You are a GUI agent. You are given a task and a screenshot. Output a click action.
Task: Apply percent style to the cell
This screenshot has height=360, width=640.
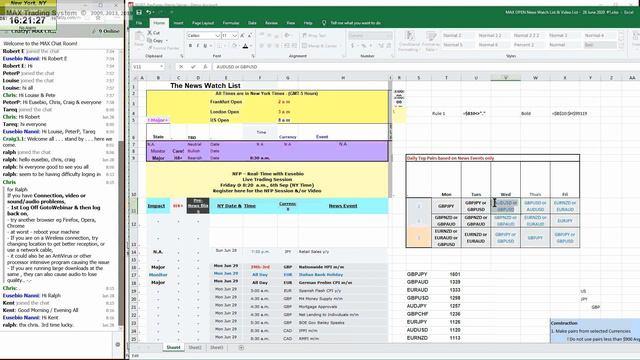364,46
